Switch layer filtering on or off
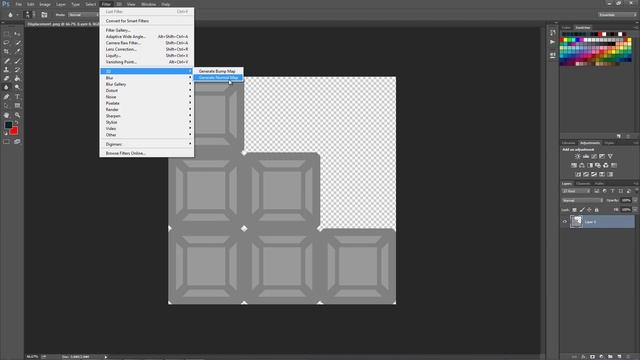 point(636,191)
